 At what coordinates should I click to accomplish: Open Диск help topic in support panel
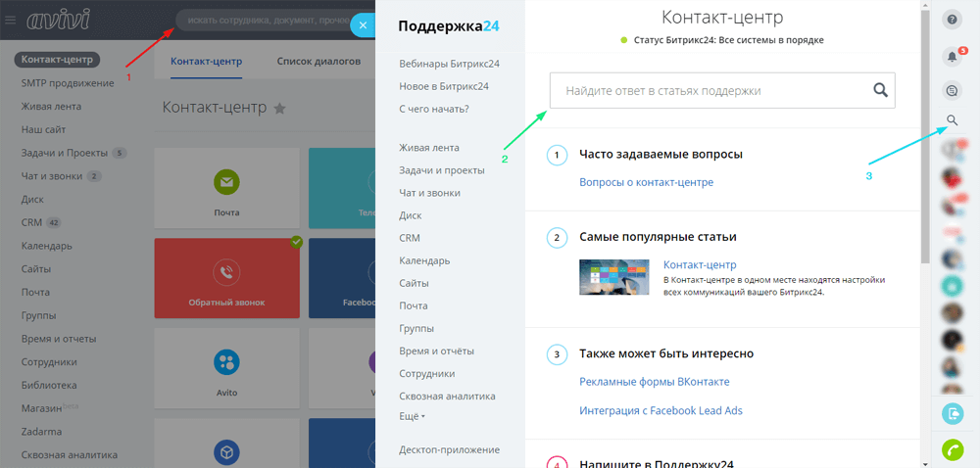[x=410, y=215]
